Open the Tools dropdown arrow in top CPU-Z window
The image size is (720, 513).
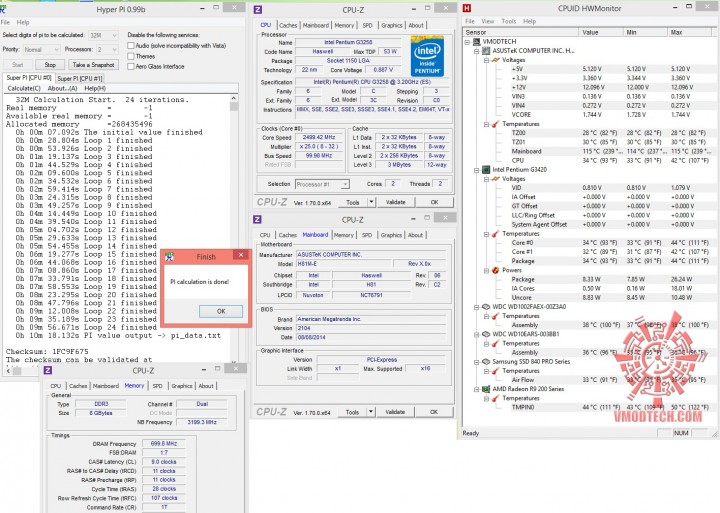point(371,202)
